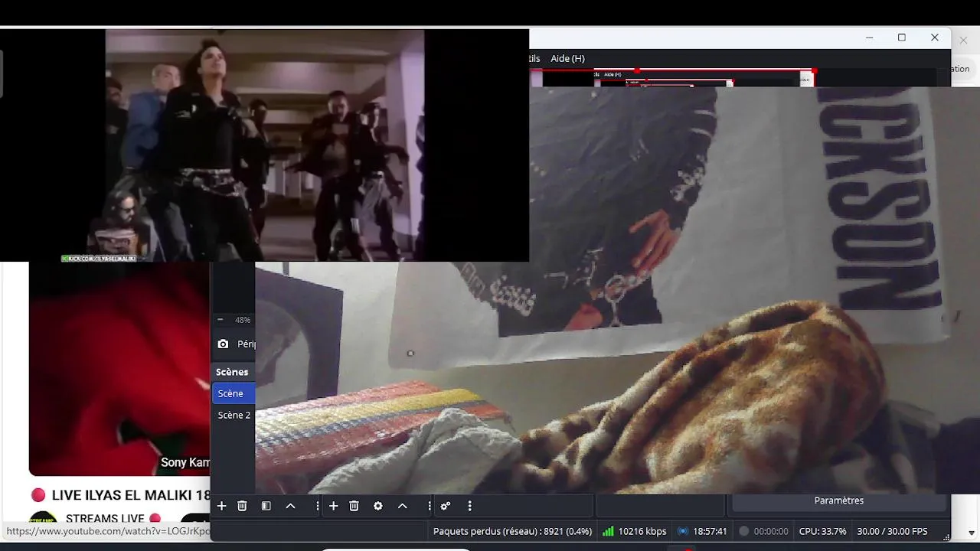This screenshot has height=551, width=980.
Task: Move scene up with the chevron arrow
Action: (290, 506)
